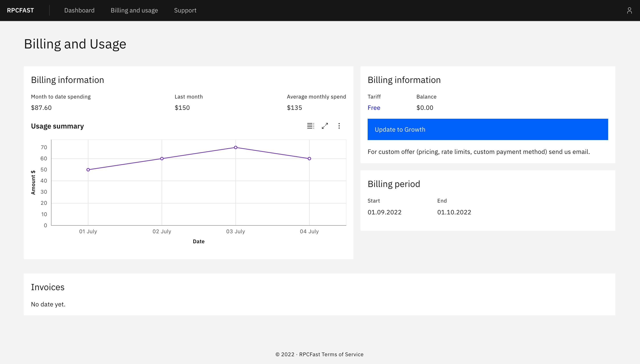640x364 pixels.
Task: Click the 04 July data point marker
Action: (x=309, y=158)
